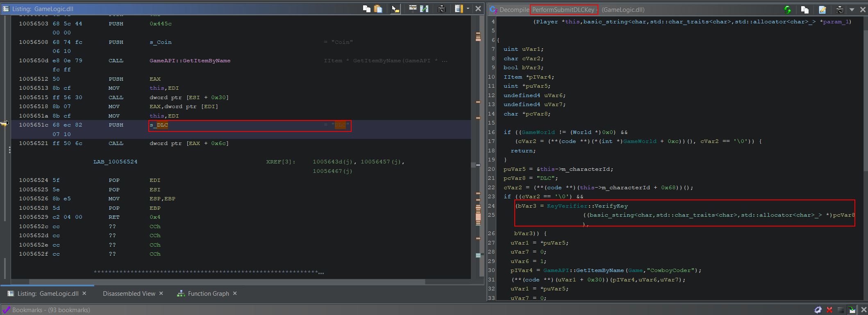Jump to XREF address 10056467(j)
The image size is (868, 315).
point(332,171)
